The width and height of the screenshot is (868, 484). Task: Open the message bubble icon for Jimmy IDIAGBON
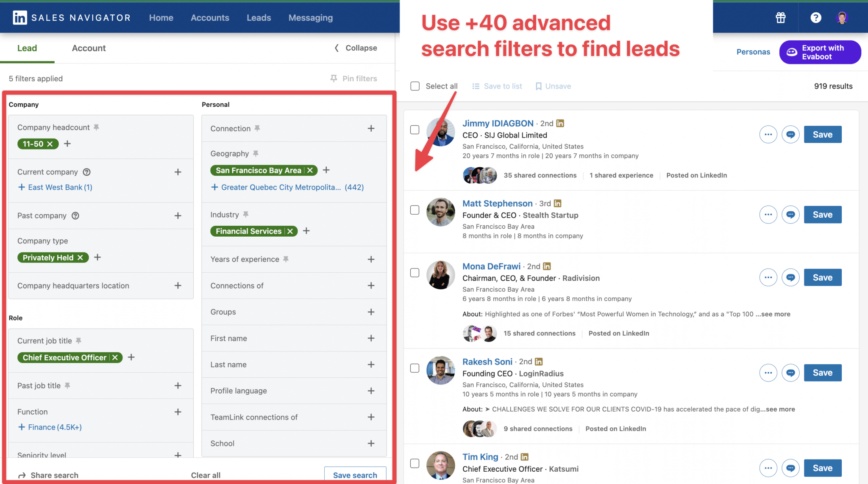[x=790, y=134]
